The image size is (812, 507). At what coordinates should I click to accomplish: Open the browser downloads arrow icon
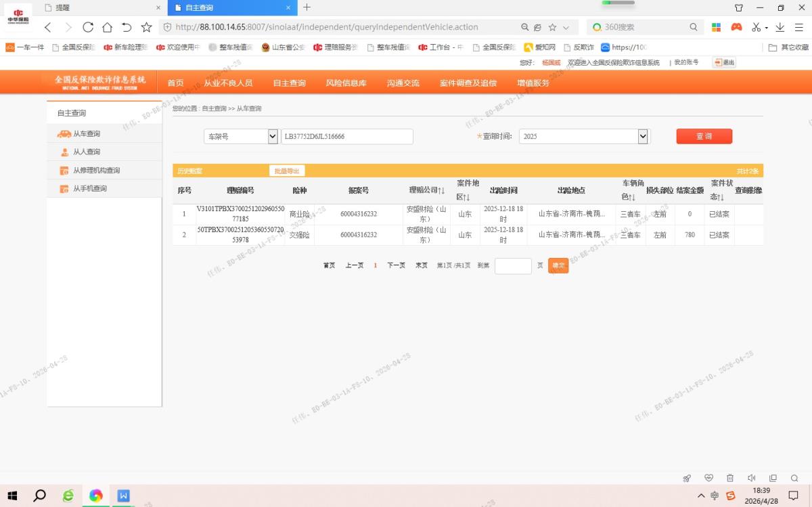pos(780,27)
